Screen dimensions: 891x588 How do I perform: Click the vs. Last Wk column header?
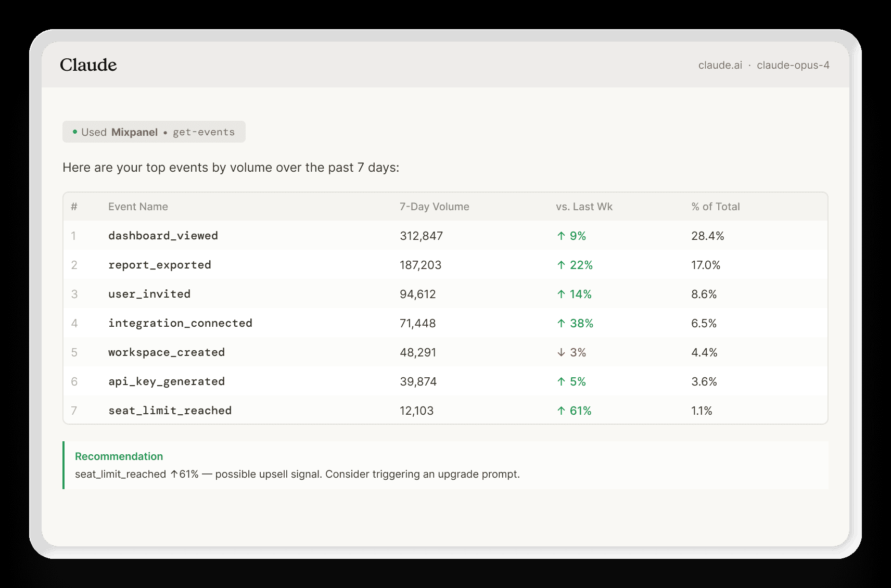pyautogui.click(x=584, y=207)
